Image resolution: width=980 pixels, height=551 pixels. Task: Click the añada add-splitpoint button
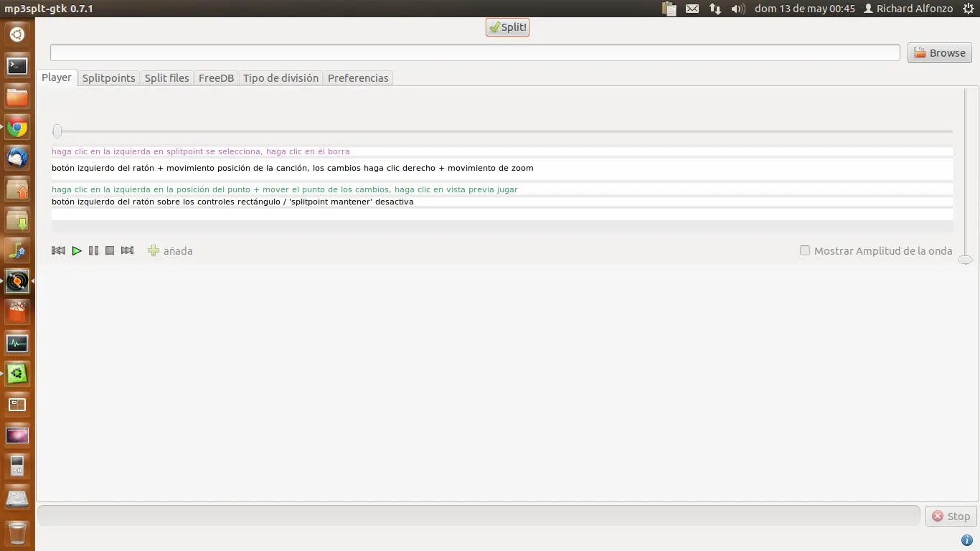(x=170, y=250)
